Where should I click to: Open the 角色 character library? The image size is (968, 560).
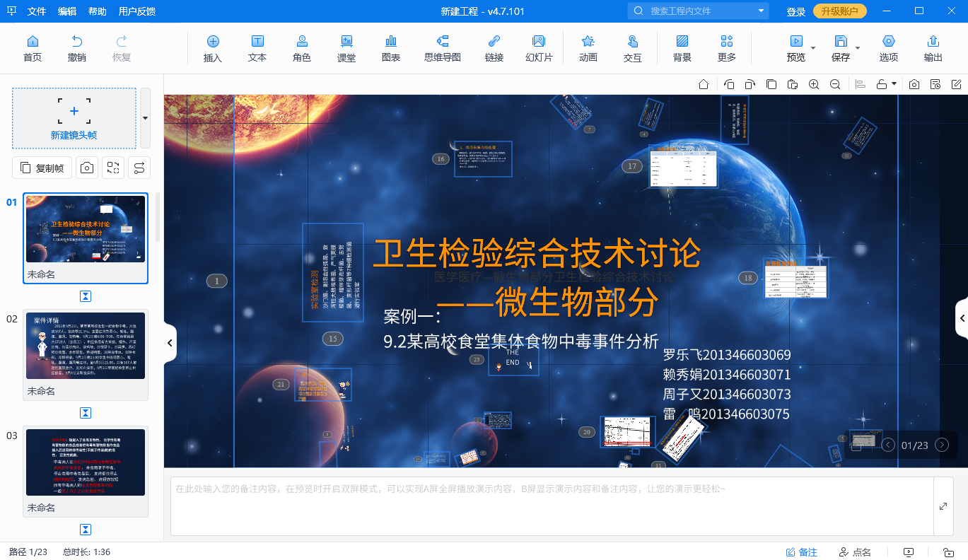point(302,49)
